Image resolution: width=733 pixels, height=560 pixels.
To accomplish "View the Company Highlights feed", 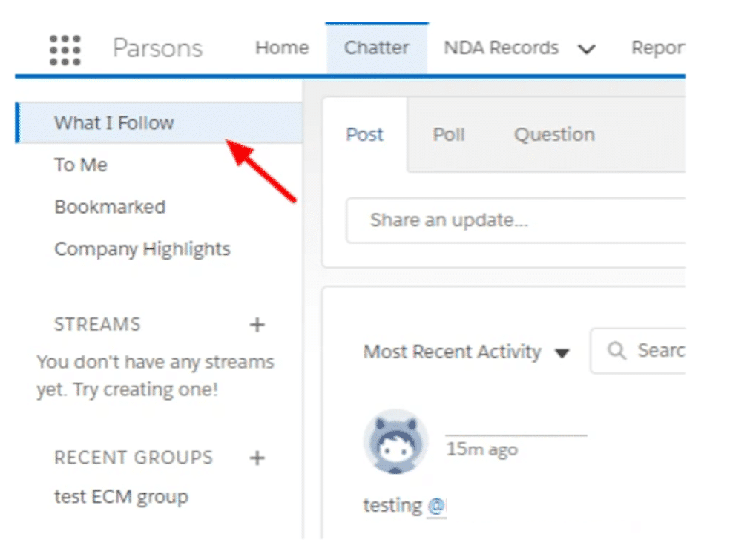I will tap(142, 249).
